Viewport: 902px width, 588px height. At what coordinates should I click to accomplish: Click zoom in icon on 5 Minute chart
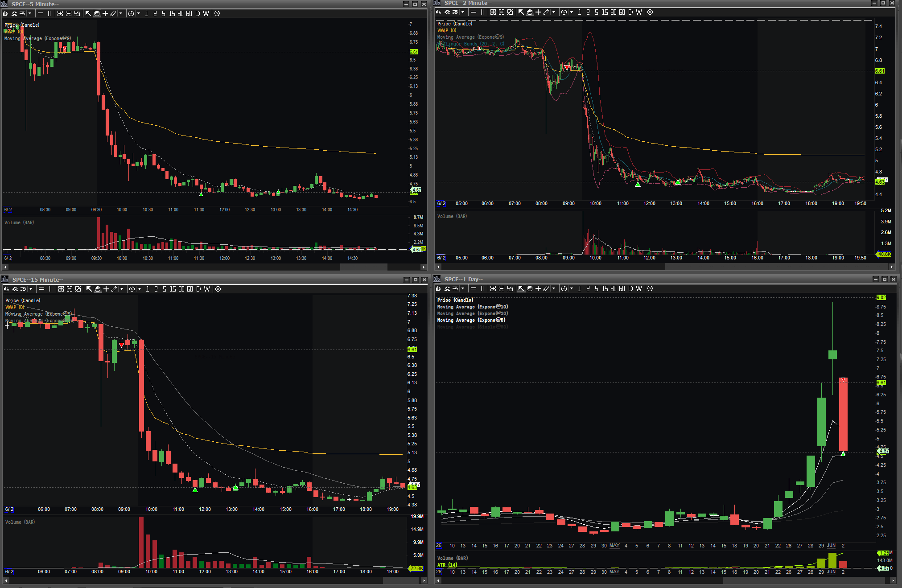click(x=60, y=13)
